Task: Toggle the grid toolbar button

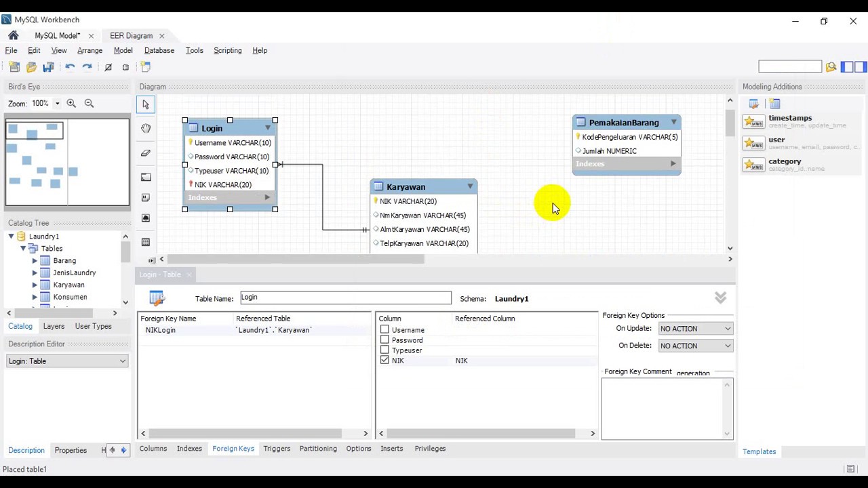Action: click(125, 67)
